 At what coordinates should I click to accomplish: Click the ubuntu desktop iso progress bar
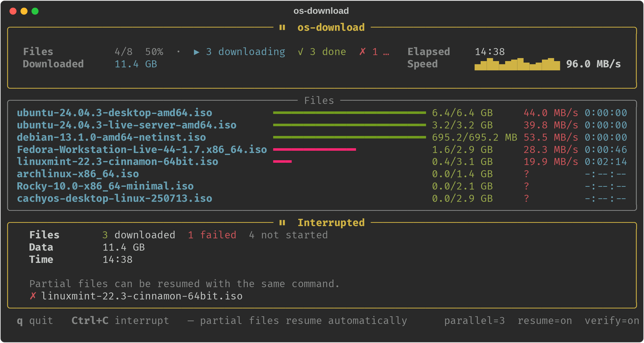tap(350, 113)
